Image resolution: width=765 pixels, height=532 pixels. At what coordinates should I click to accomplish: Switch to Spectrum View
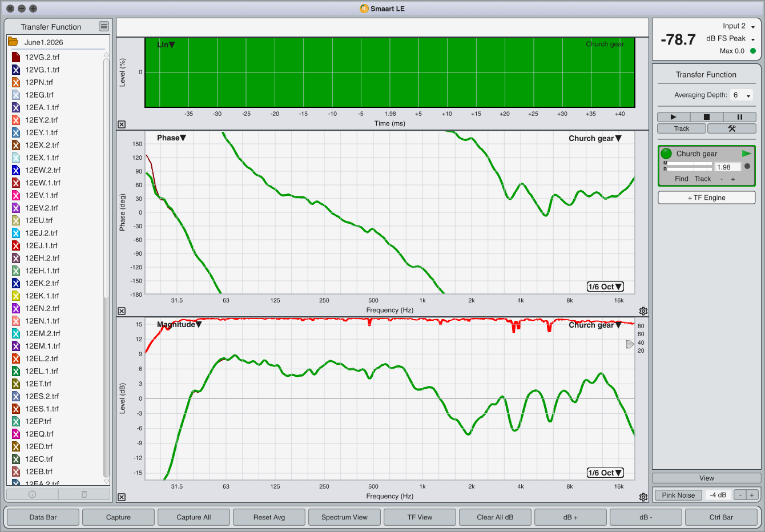(x=344, y=517)
